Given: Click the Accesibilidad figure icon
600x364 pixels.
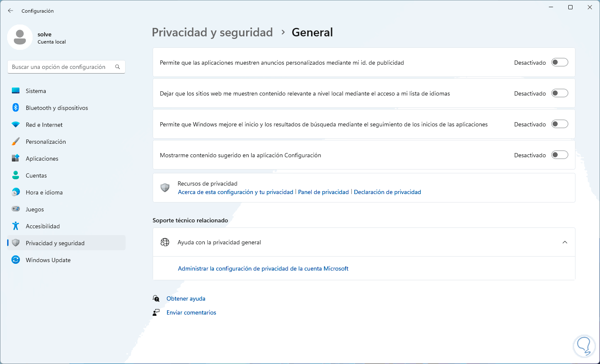Looking at the screenshot, I should coord(16,226).
